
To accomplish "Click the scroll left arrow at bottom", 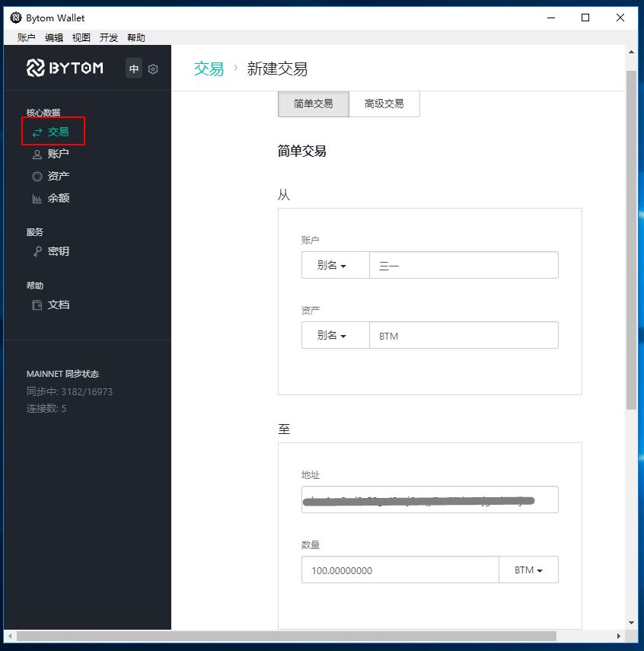I will pyautogui.click(x=10, y=636).
